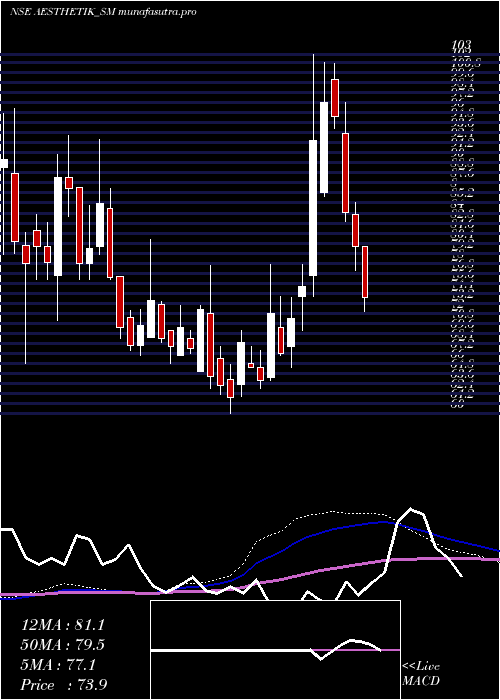Click the NSE AESTHETIK_SM munafasutra.pro chart title
The height and width of the screenshot is (700, 500).
pos(103,12)
